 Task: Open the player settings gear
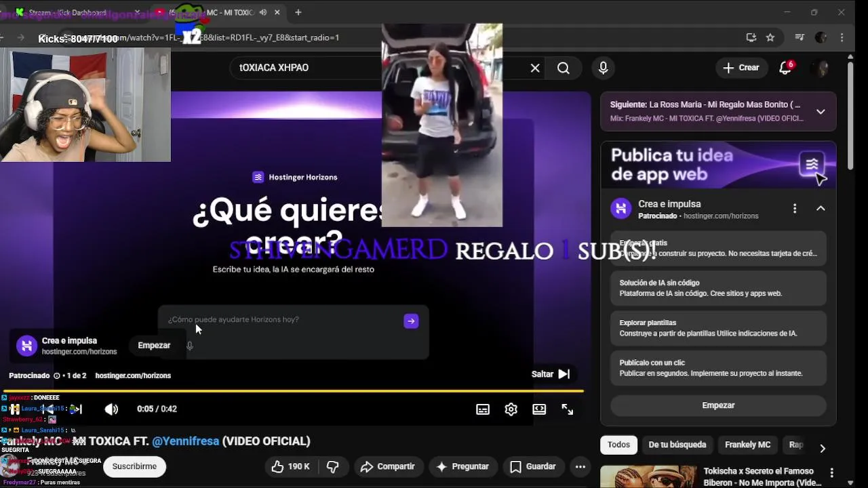click(511, 409)
